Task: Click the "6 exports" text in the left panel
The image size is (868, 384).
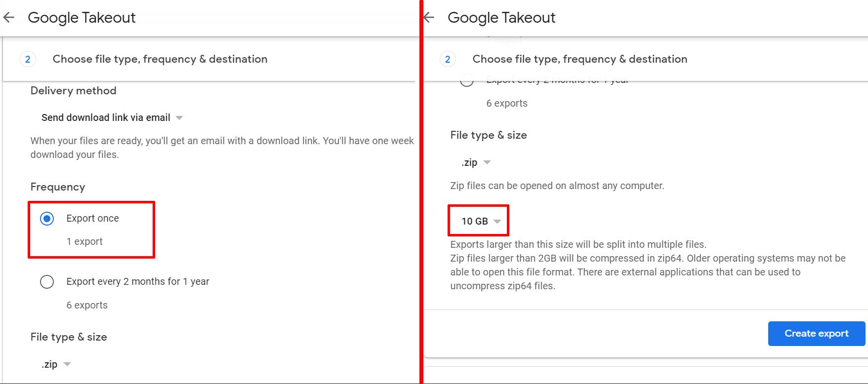Action: (x=87, y=305)
